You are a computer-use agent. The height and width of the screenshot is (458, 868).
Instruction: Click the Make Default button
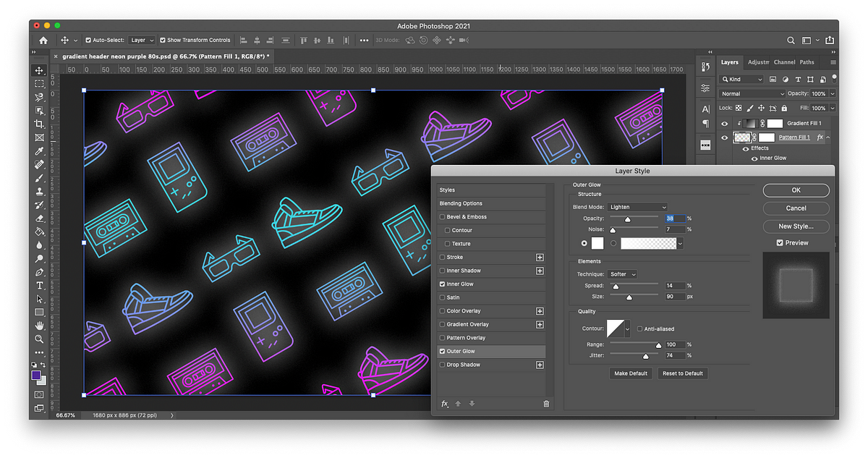pyautogui.click(x=631, y=373)
